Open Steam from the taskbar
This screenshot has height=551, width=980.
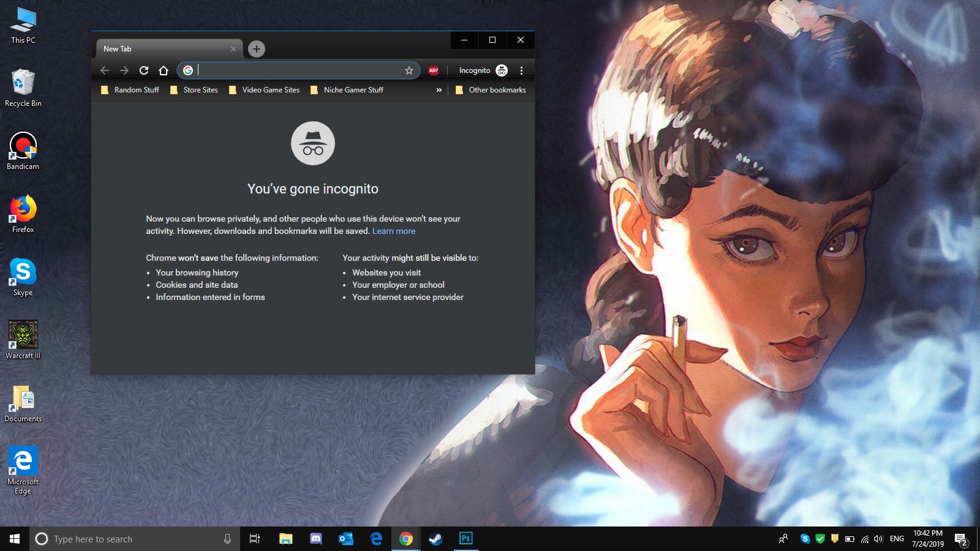pos(435,539)
